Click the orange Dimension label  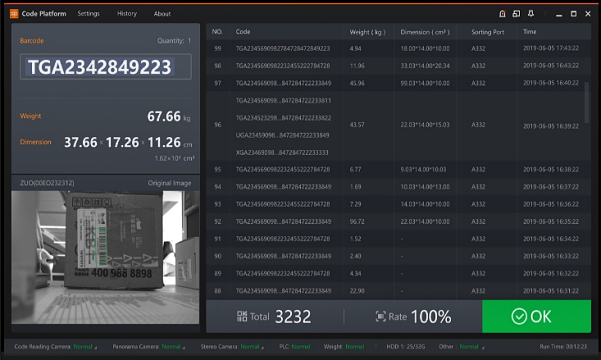35,142
